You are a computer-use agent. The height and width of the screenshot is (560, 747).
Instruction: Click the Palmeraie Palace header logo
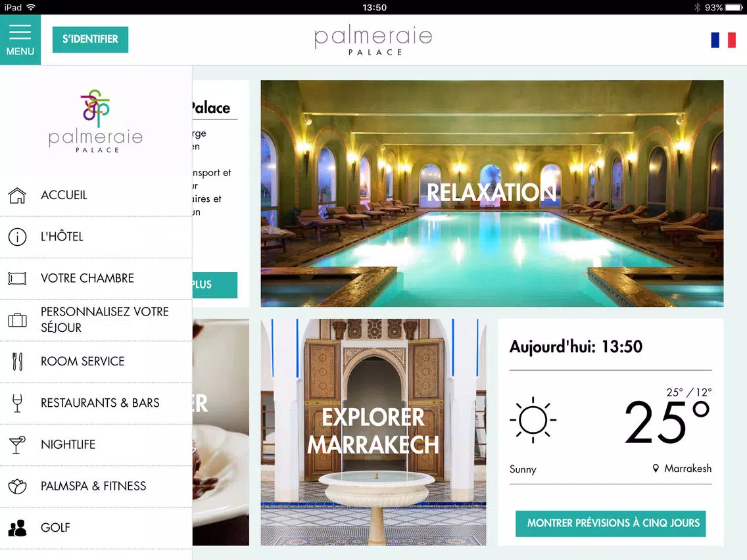click(x=373, y=41)
